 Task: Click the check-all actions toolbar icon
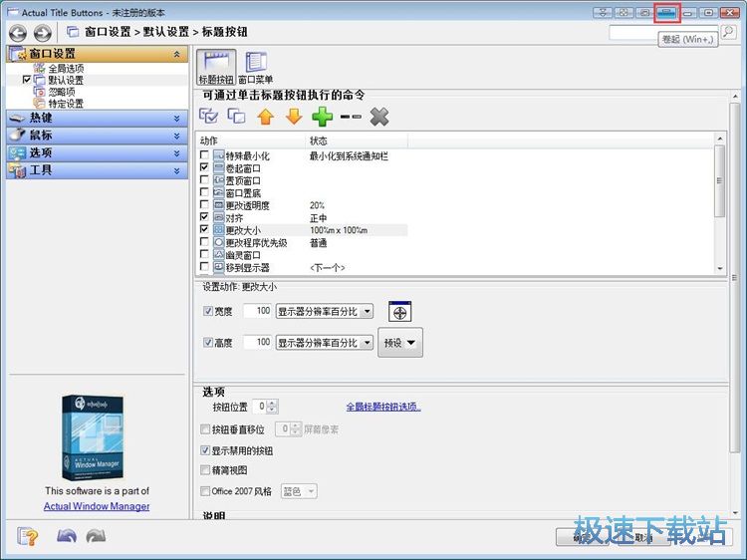tap(209, 116)
